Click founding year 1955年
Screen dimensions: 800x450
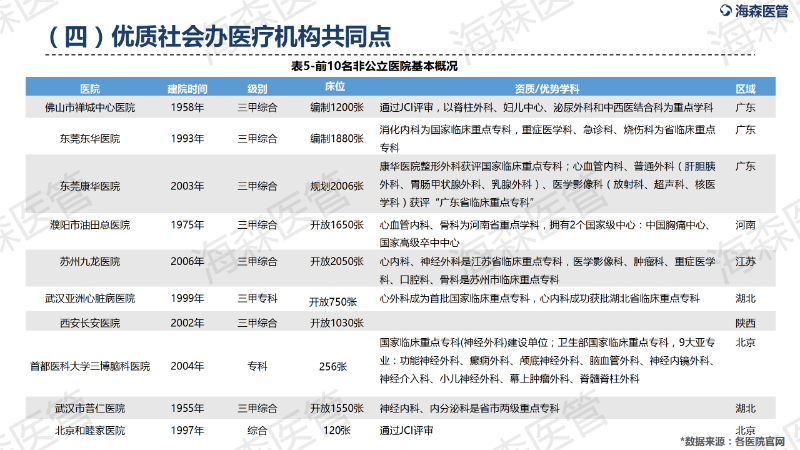[x=187, y=408]
